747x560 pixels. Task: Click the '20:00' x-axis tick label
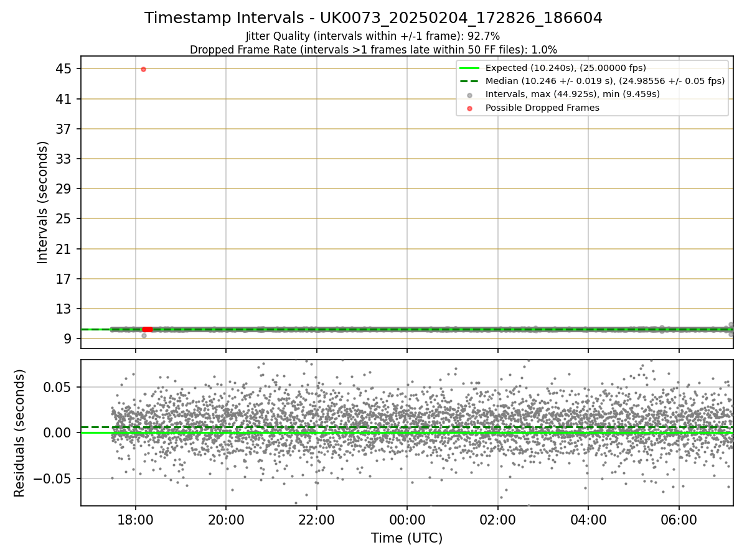point(226,520)
